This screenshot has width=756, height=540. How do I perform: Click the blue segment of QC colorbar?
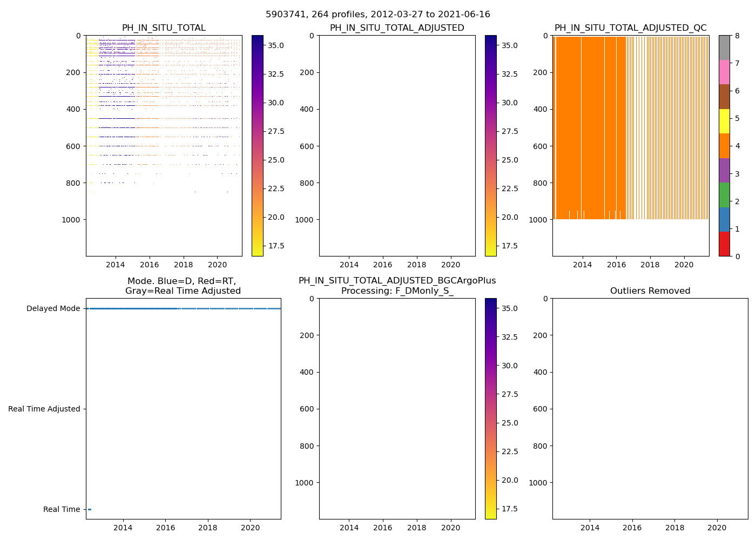(x=724, y=219)
